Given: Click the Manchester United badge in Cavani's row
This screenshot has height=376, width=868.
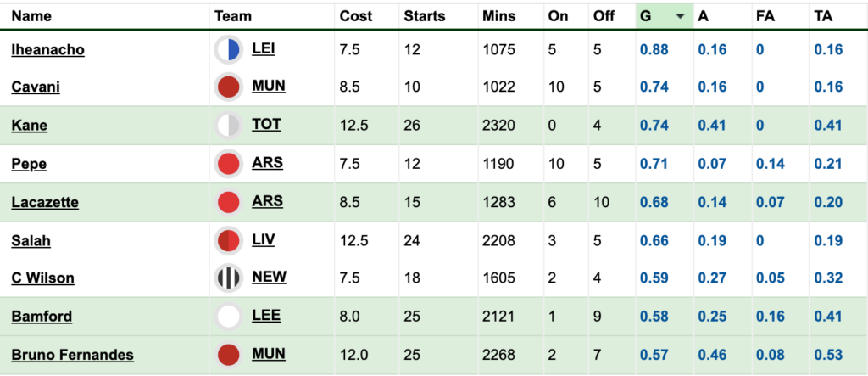Looking at the screenshot, I should coord(229,87).
